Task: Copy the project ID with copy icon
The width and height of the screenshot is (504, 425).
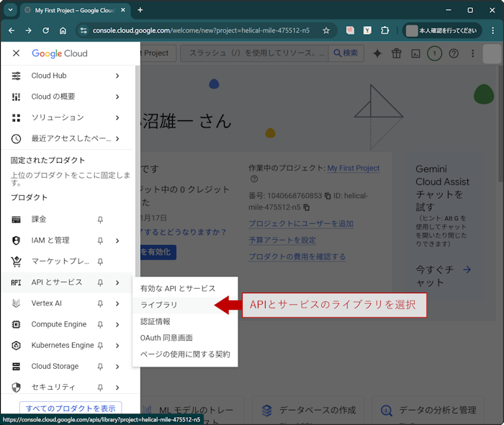Action: (307, 207)
